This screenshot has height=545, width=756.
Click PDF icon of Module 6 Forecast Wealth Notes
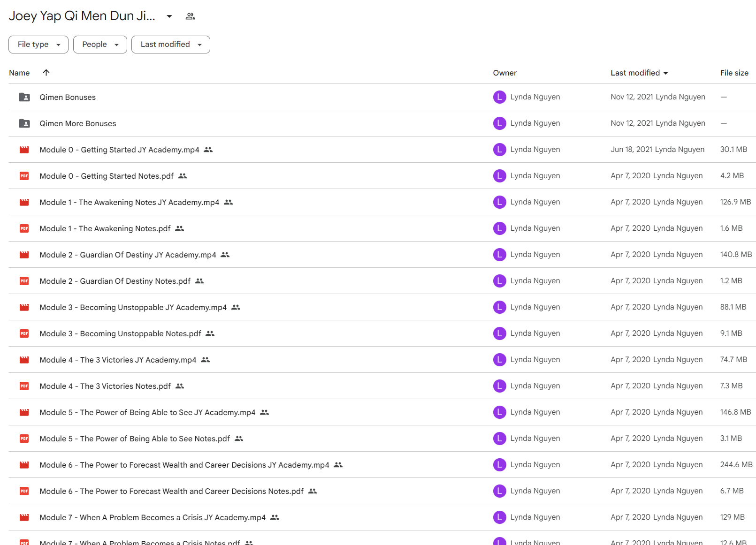tap(24, 491)
